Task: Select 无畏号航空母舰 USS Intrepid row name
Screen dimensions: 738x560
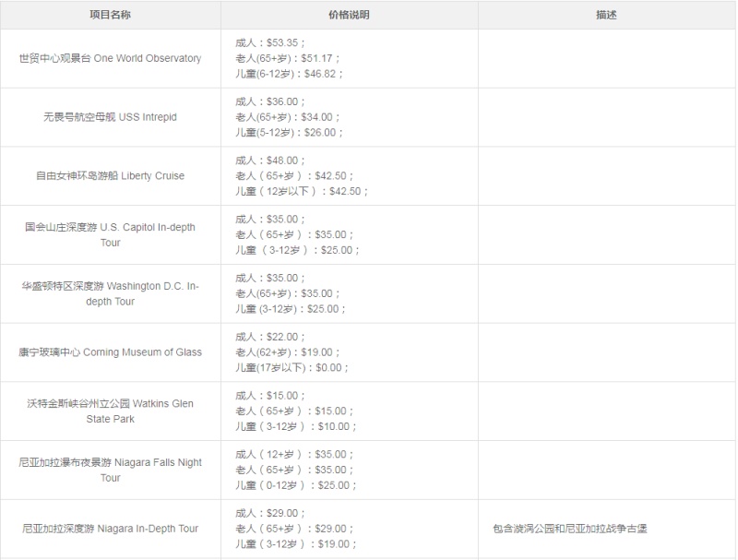Action: tap(110, 117)
